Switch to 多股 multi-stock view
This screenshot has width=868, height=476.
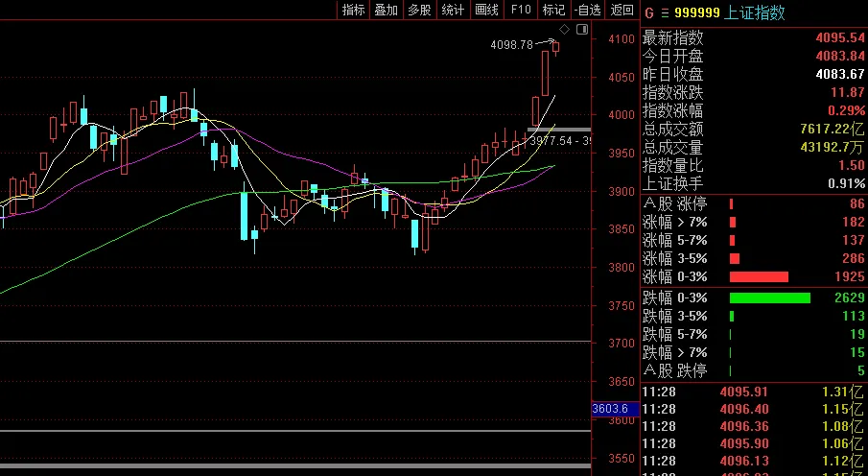coord(419,10)
